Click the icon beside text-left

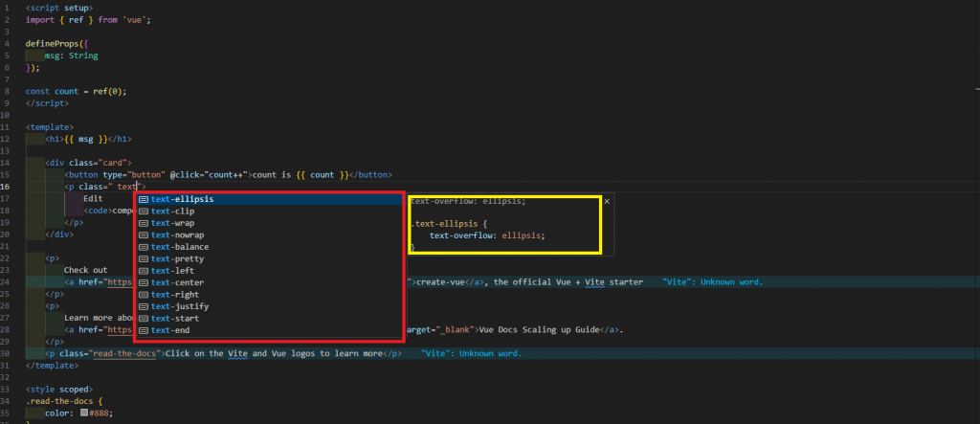[x=144, y=271]
